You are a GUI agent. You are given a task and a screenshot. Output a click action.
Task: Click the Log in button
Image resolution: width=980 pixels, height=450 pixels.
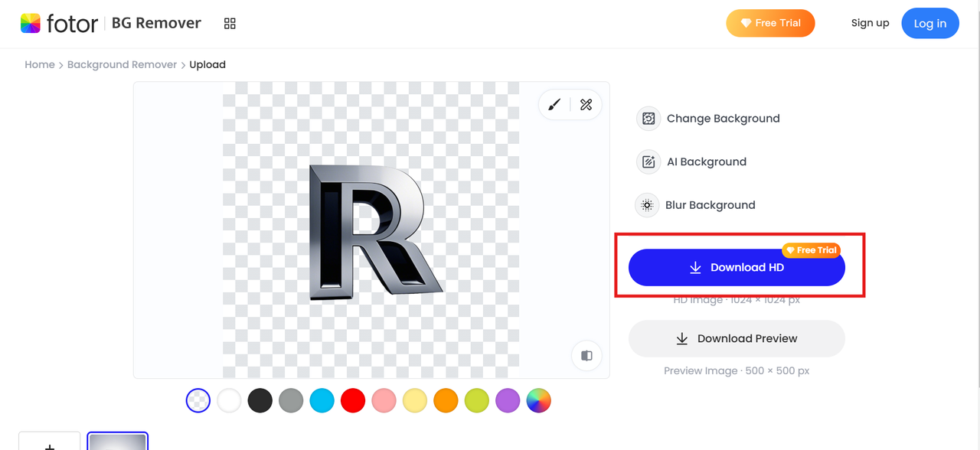(x=930, y=24)
